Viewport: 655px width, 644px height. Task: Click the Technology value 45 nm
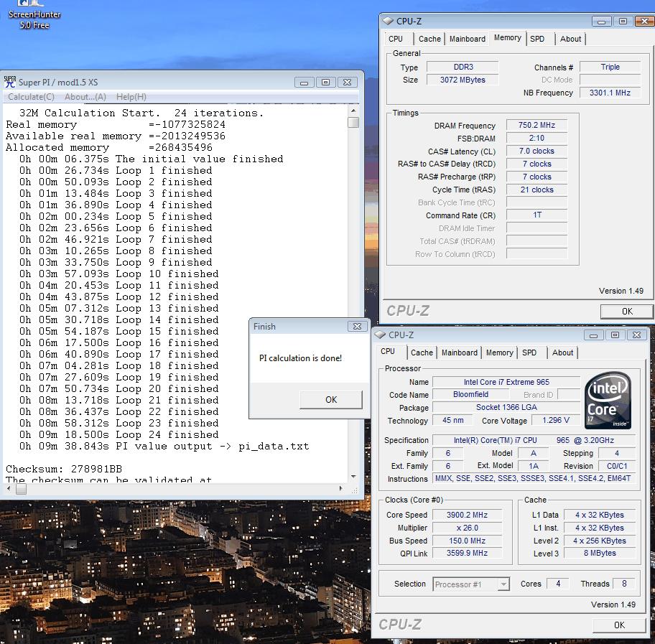coord(452,420)
